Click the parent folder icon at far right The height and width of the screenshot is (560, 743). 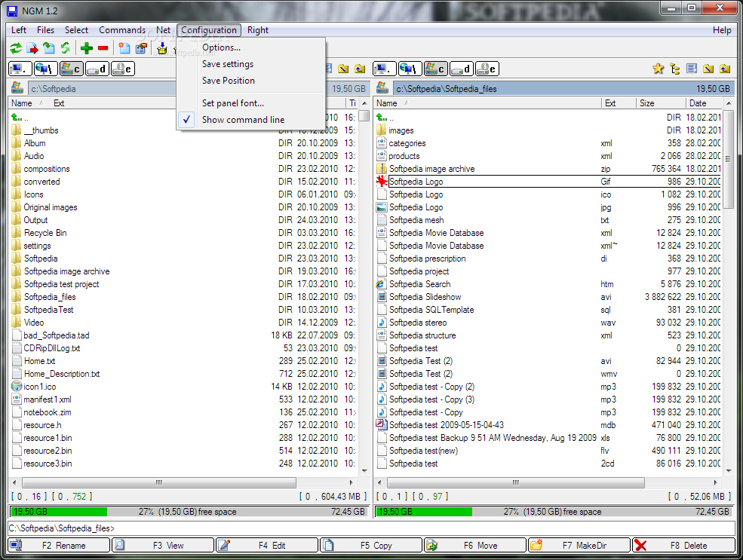[x=725, y=69]
